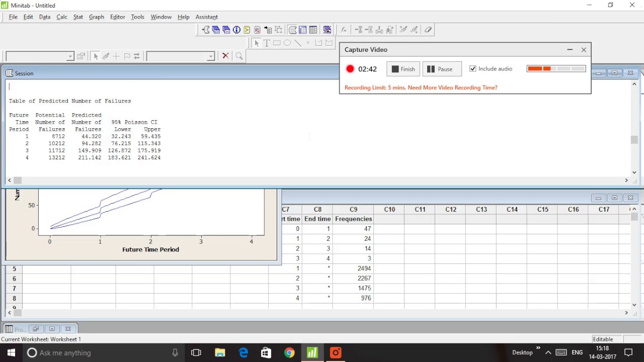The width and height of the screenshot is (644, 362).
Task: Click the Clear Cells eraser icon
Action: coord(428,30)
